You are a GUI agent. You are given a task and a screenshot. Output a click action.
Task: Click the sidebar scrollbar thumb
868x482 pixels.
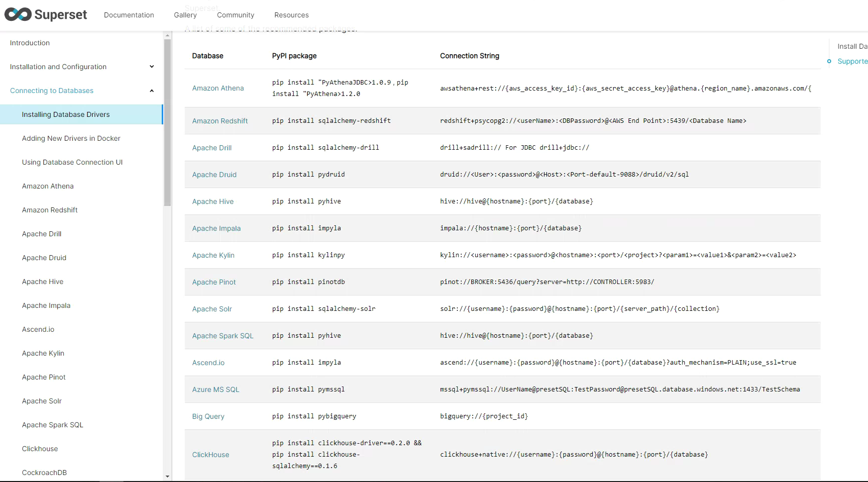167,122
